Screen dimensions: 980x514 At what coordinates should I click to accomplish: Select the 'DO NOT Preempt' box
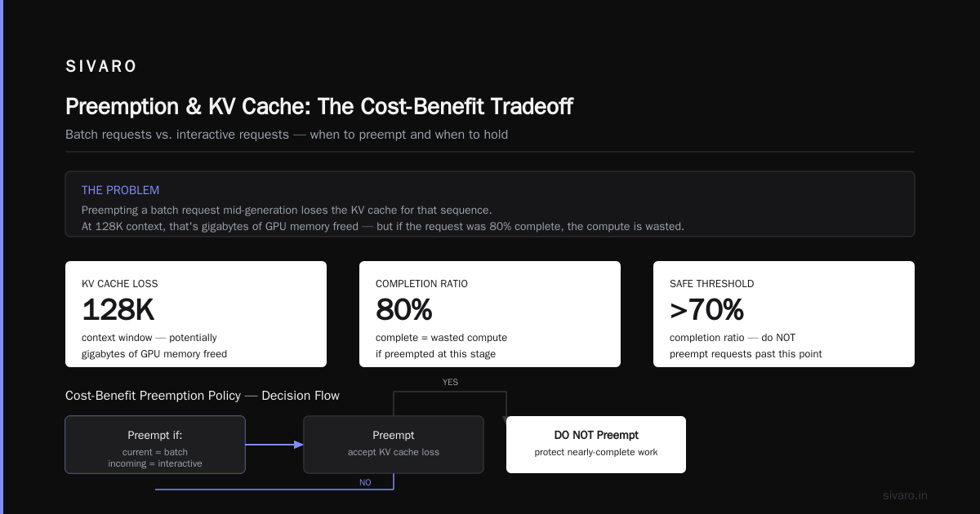point(596,445)
